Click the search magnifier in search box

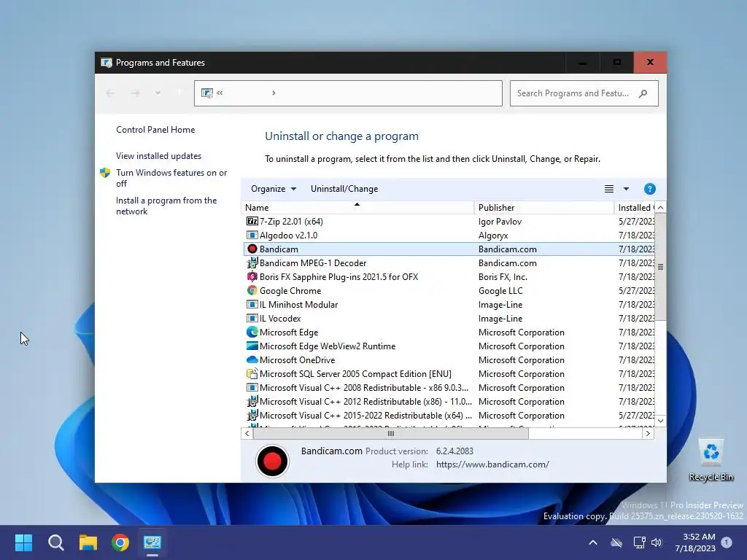tap(643, 93)
